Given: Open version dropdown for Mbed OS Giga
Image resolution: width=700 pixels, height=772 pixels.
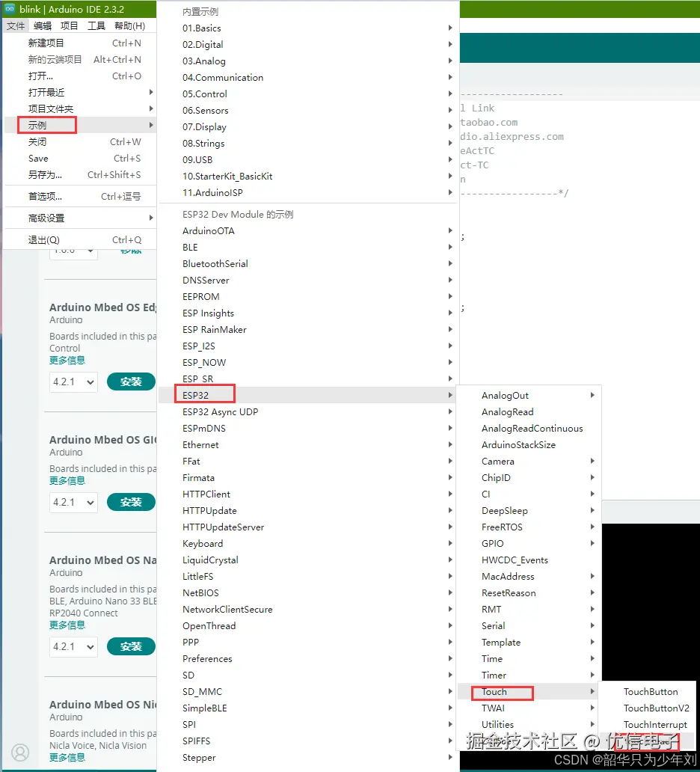Looking at the screenshot, I should (x=73, y=502).
